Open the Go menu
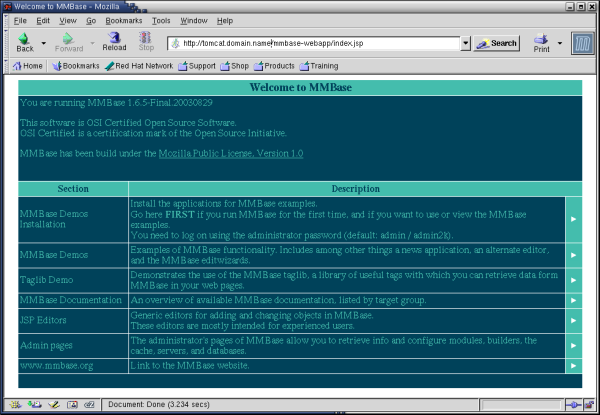Image resolution: width=600 pixels, height=415 pixels. tap(91, 20)
